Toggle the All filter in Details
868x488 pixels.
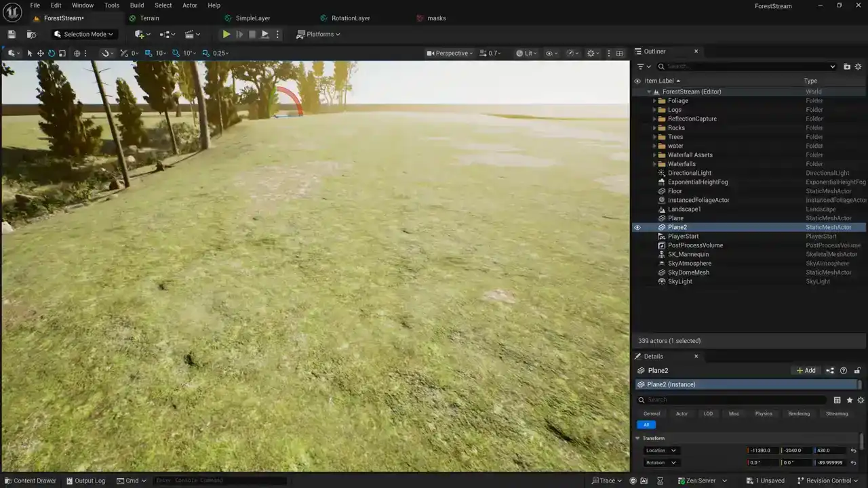646,425
